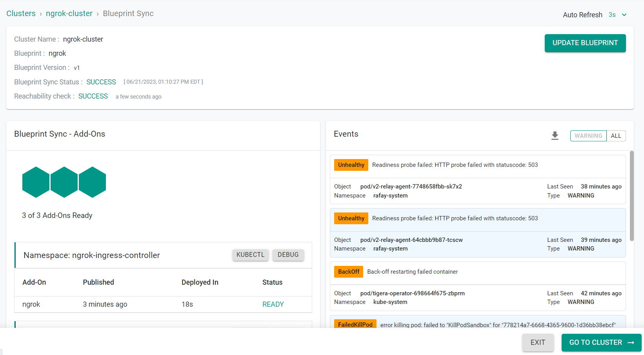Click the UPDATE BLUEPRINT button
644x355 pixels.
[585, 43]
